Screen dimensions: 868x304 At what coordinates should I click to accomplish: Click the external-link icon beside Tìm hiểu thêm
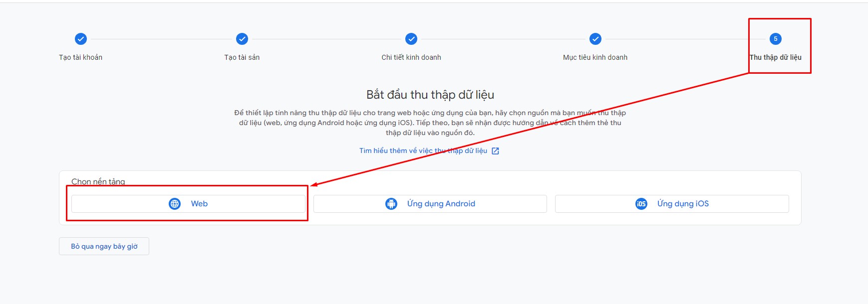tap(495, 151)
